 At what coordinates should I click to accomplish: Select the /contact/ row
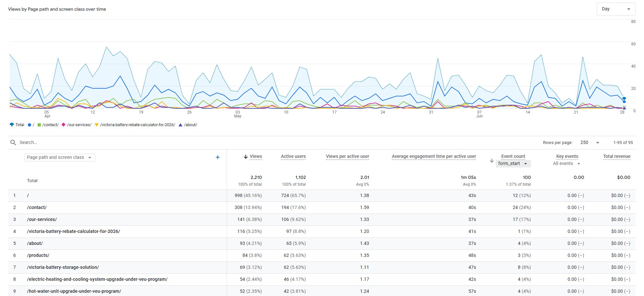[x=322, y=207]
